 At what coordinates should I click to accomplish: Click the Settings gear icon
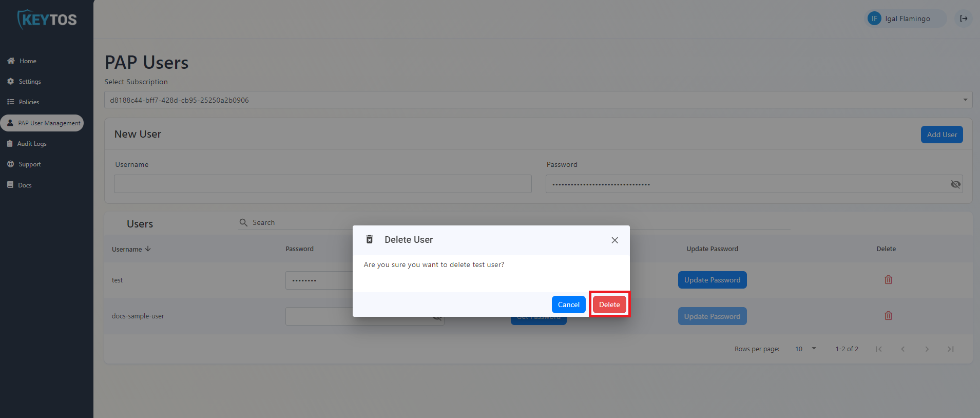pyautogui.click(x=10, y=81)
